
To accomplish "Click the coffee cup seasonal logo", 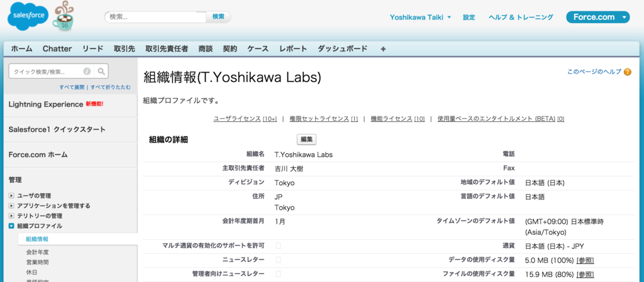I will point(64,17).
